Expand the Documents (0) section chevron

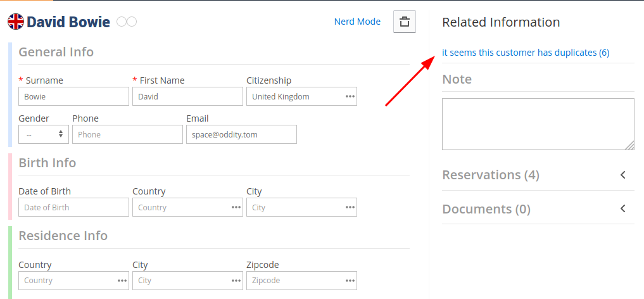623,208
